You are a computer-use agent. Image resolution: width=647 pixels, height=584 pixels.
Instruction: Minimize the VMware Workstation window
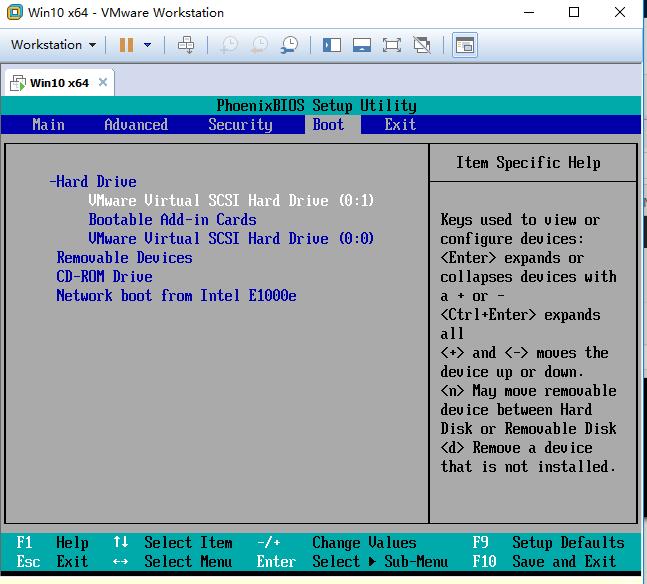529,12
